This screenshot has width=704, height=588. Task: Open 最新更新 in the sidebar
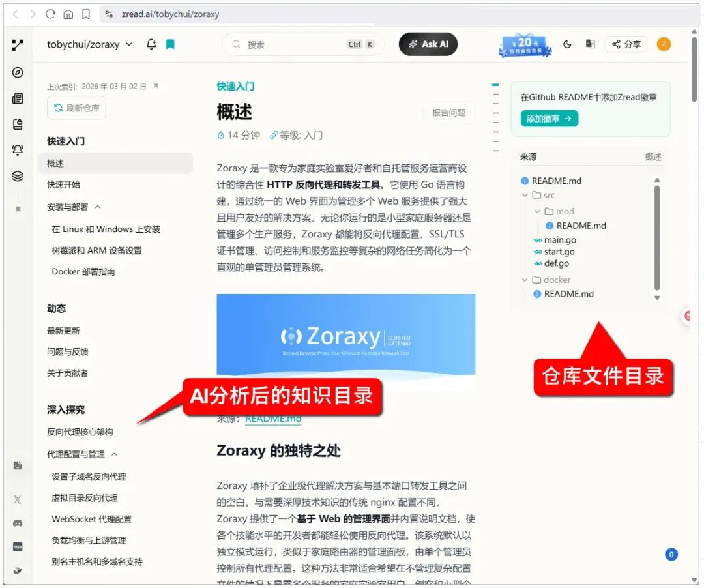[x=63, y=331]
